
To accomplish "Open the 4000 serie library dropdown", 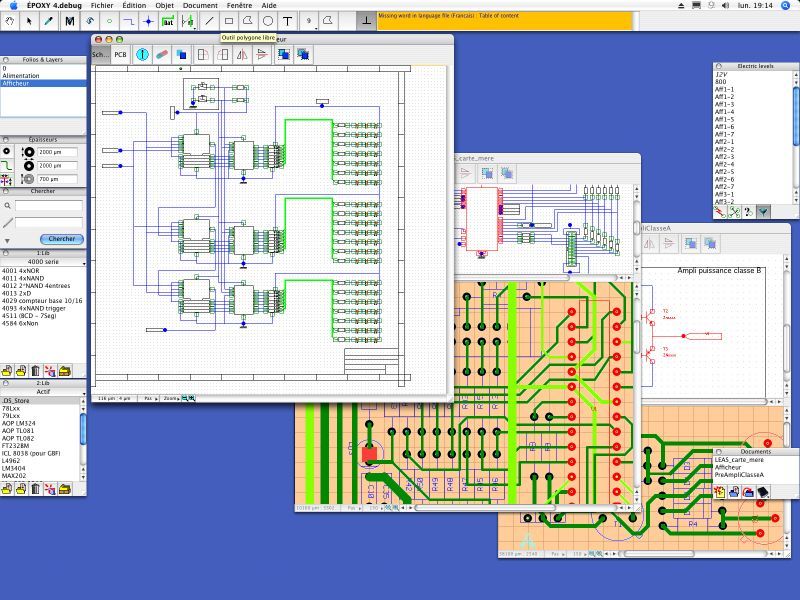I will [x=43, y=262].
